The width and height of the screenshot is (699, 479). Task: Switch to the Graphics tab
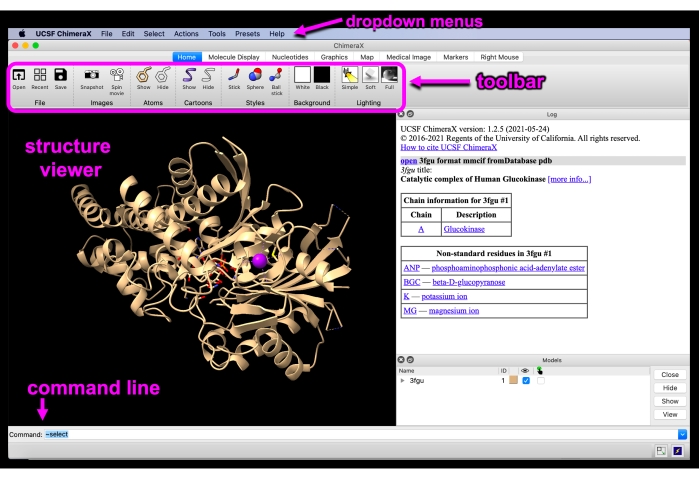click(x=334, y=57)
